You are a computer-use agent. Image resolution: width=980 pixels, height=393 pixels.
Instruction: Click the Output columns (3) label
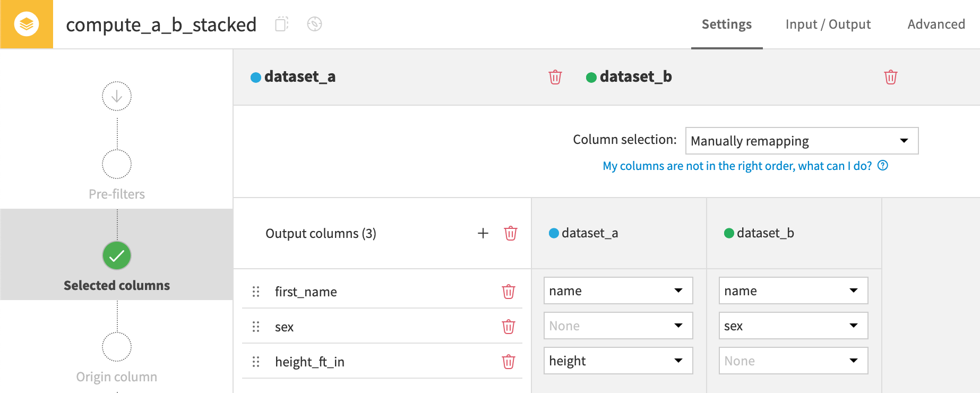click(x=321, y=233)
